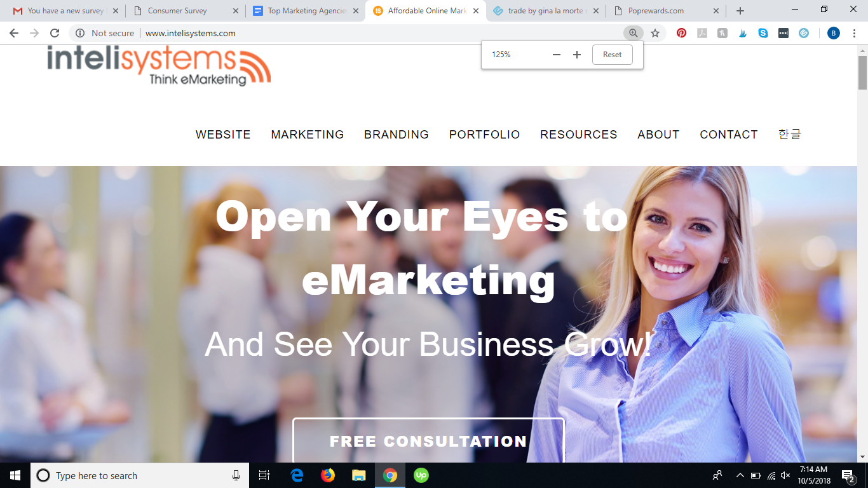Open the PORTFOLIO menu item
The width and height of the screenshot is (868, 488).
(x=484, y=135)
